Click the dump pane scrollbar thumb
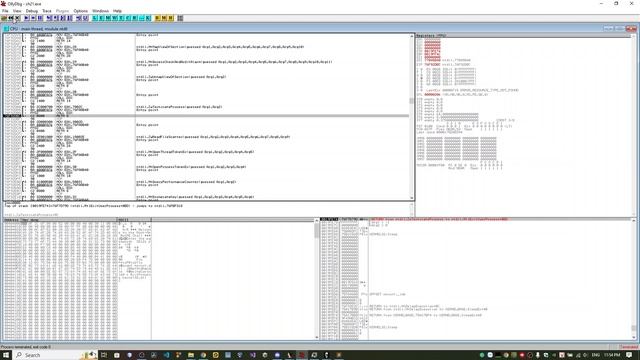The width and height of the screenshot is (640, 360). click(x=317, y=230)
